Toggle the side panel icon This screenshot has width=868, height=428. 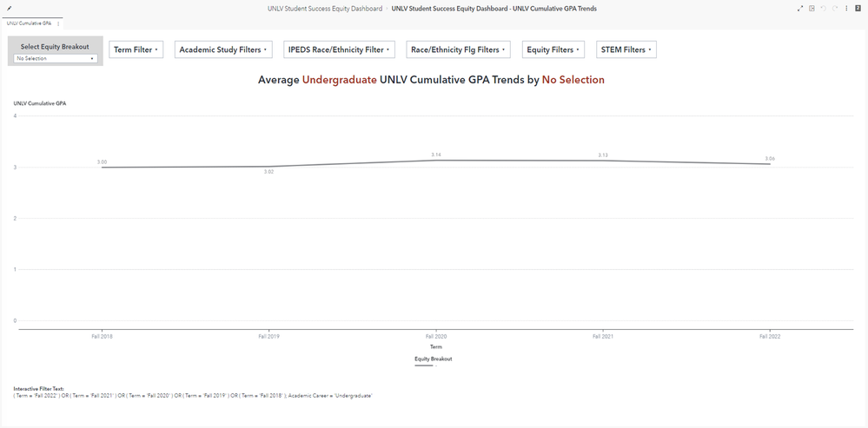point(812,9)
